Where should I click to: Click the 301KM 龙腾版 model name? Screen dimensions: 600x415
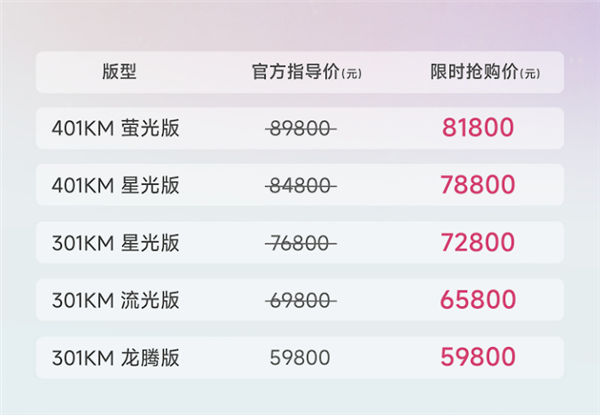pyautogui.click(x=115, y=356)
